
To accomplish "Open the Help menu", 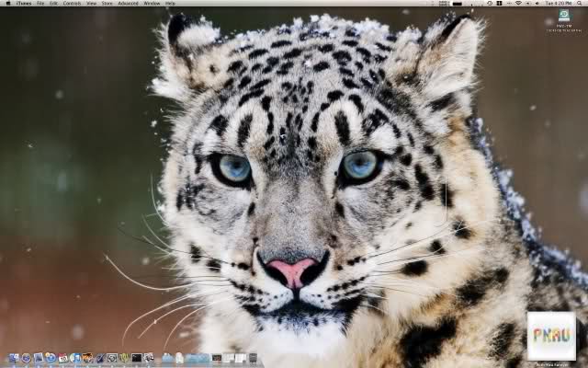I will coord(170,4).
